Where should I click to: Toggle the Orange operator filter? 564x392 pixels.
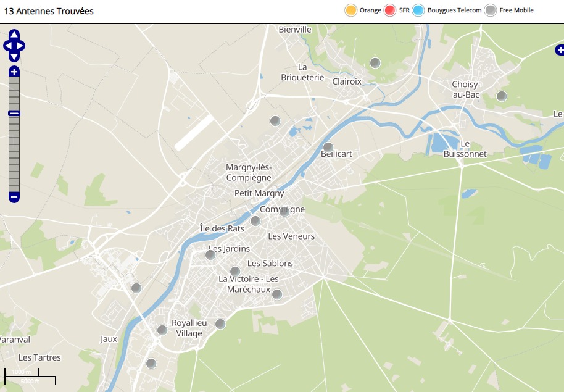click(350, 10)
